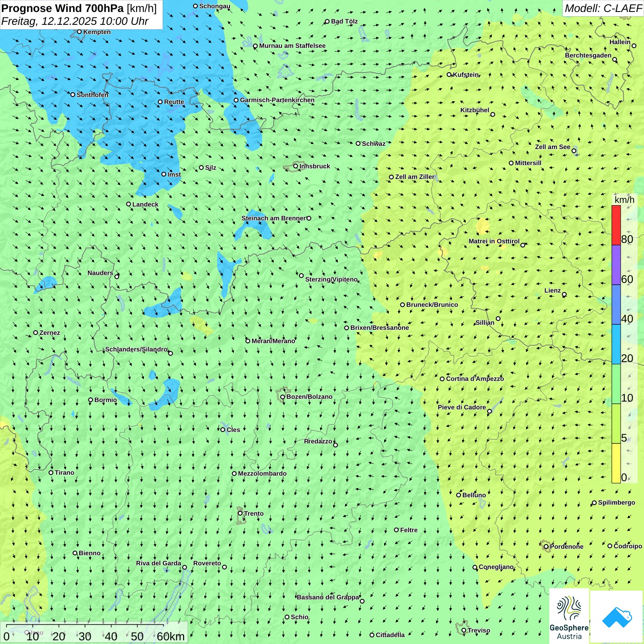Image resolution: width=644 pixels, height=644 pixels.
Task: Click the red 80 km/h legend color
Action: [x=616, y=225]
